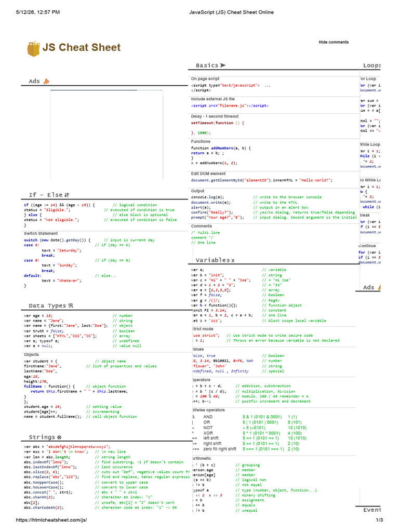Click 'zero fill right shift' operator row
The image size is (399, 532).
pyautogui.click(x=246, y=449)
